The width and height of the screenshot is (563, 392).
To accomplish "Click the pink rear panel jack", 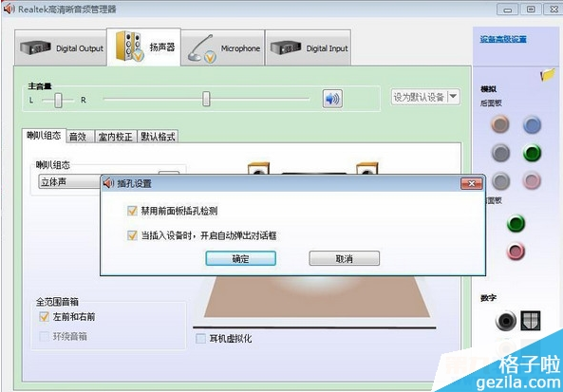I will (532, 180).
